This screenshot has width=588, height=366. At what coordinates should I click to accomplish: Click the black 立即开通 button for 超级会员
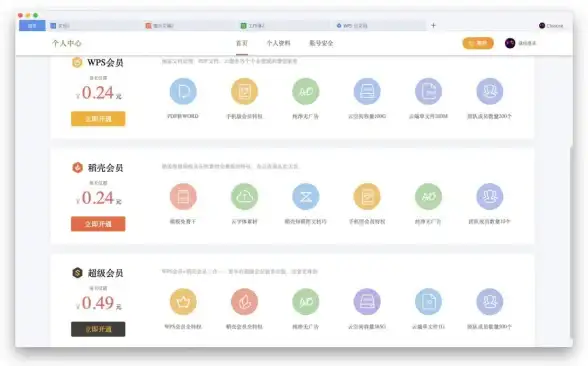point(98,329)
